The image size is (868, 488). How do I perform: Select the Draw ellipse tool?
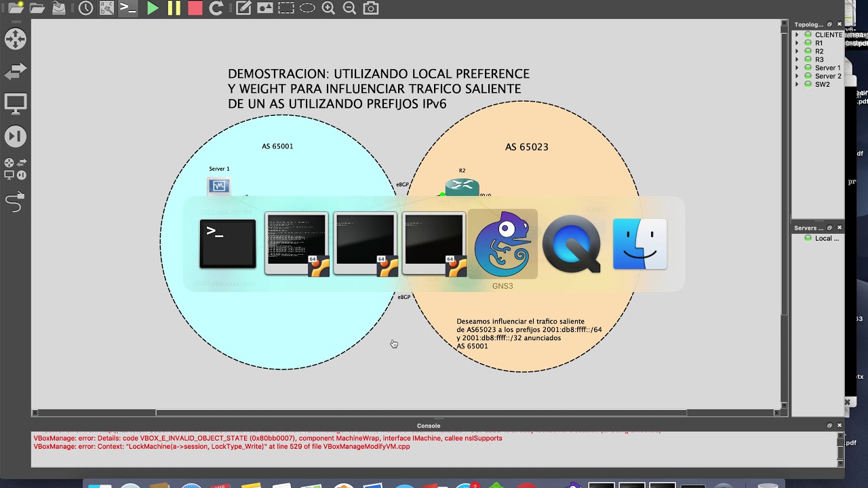tap(307, 8)
